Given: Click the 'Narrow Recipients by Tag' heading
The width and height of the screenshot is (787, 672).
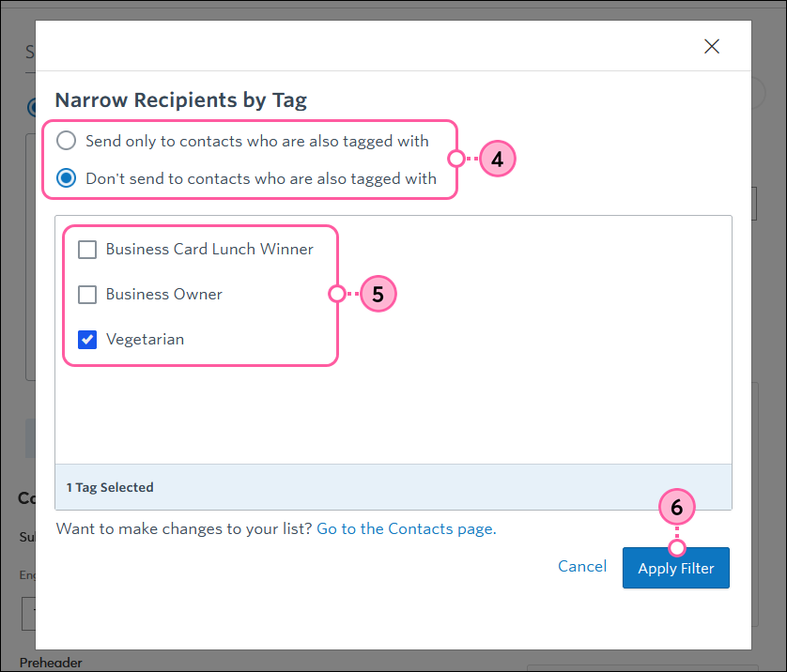Looking at the screenshot, I should [x=180, y=99].
